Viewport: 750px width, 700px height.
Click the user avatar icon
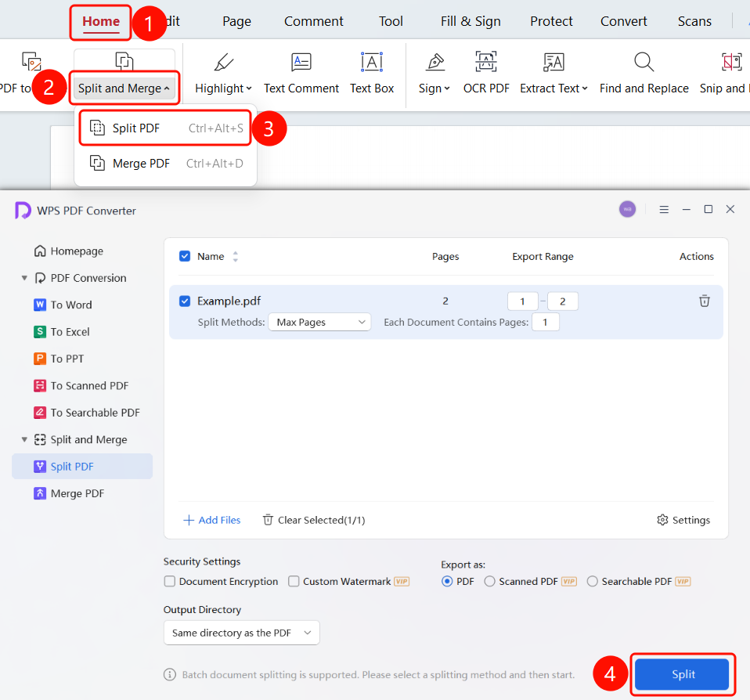(628, 209)
